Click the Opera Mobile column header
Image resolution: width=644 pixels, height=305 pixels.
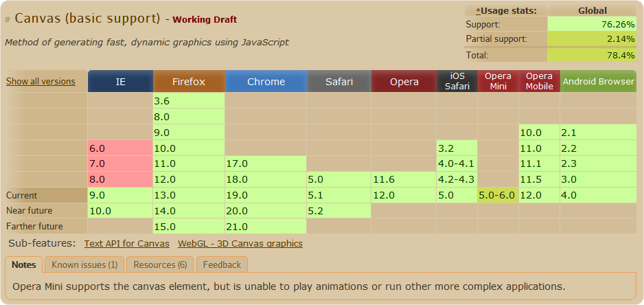tap(539, 81)
